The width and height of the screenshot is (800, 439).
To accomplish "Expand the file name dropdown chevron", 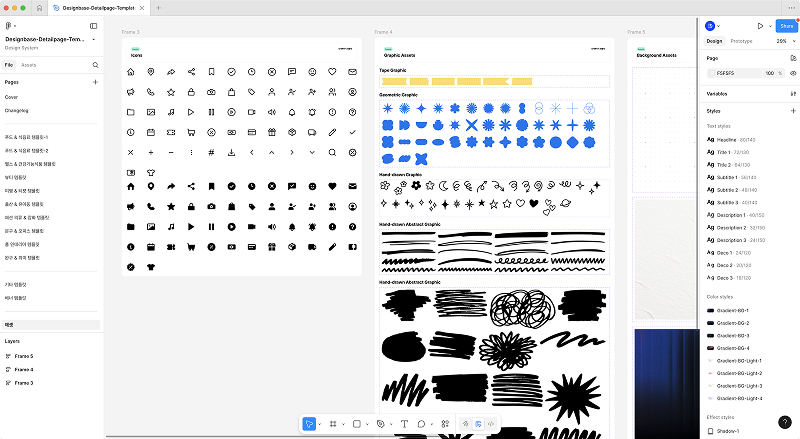I will tap(94, 39).
